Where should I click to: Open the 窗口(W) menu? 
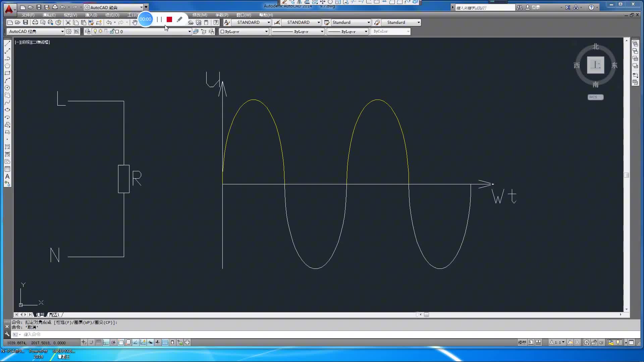tap(244, 15)
